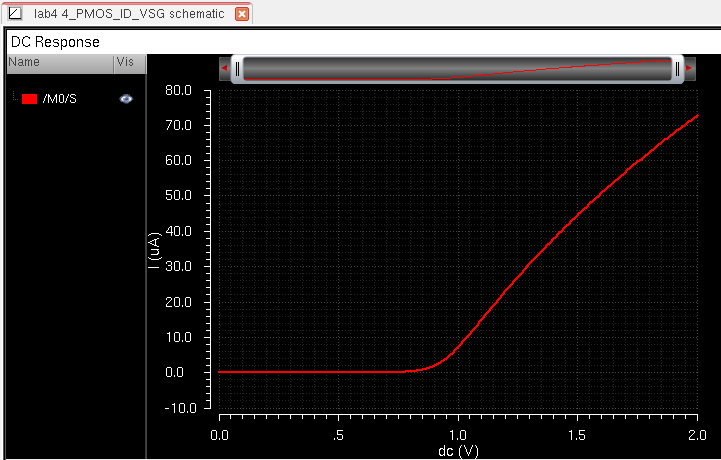721x460 pixels.
Task: Click the 2.0 X-axis tick label
Action: 696,436
